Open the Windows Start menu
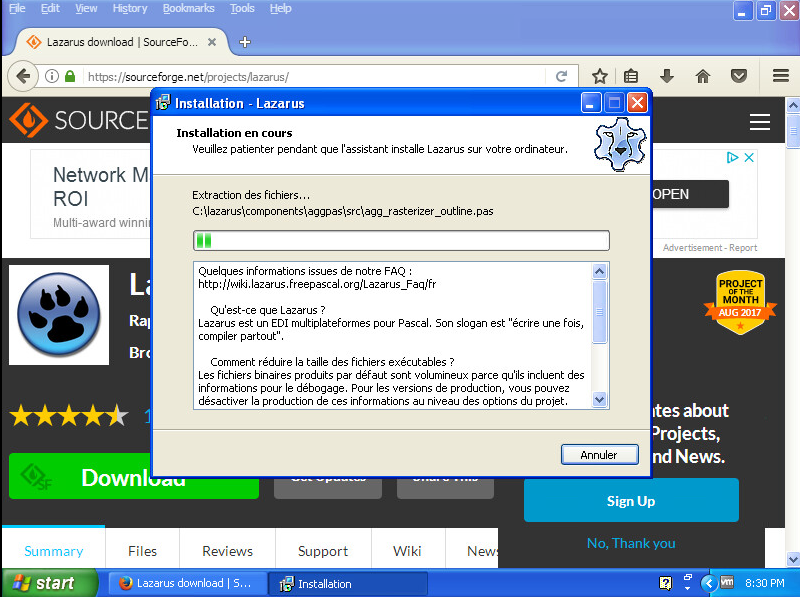 pyautogui.click(x=49, y=583)
